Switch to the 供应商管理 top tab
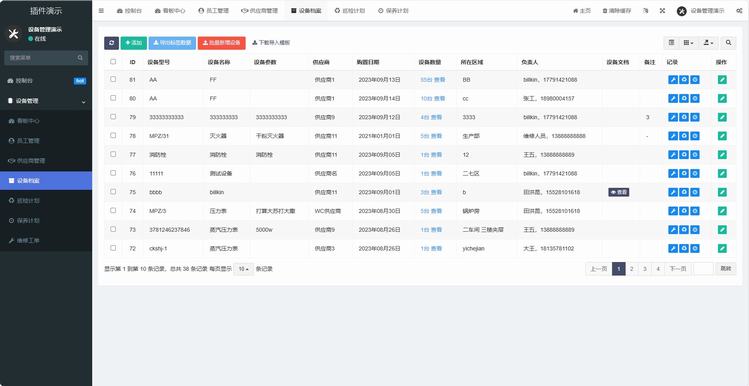Screen dimensions: 749x386 pos(259,11)
